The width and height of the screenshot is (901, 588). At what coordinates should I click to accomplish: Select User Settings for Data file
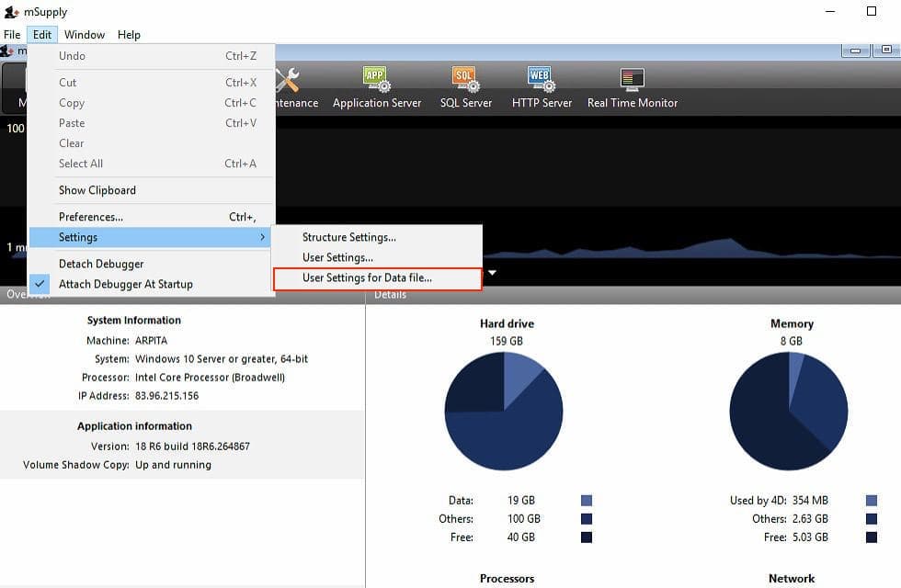pyautogui.click(x=367, y=277)
